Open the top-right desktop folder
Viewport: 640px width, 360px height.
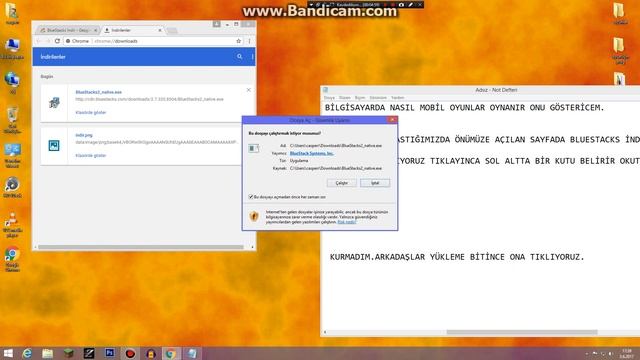click(620, 13)
